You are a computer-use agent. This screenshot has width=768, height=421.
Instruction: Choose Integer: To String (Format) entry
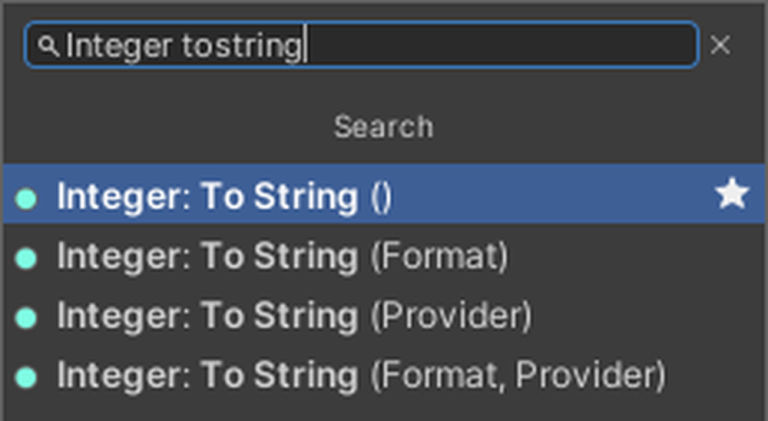point(206,257)
